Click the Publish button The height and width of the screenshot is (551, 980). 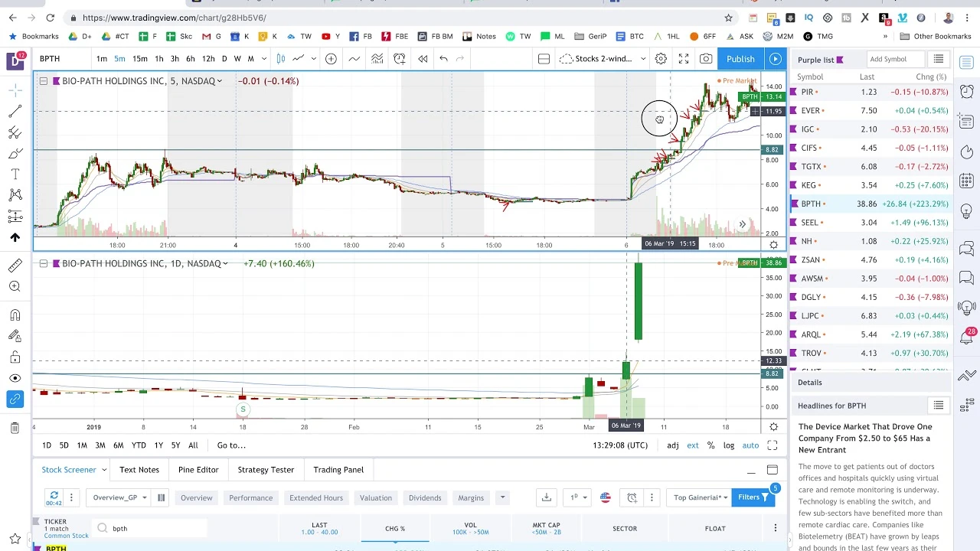[x=740, y=59]
